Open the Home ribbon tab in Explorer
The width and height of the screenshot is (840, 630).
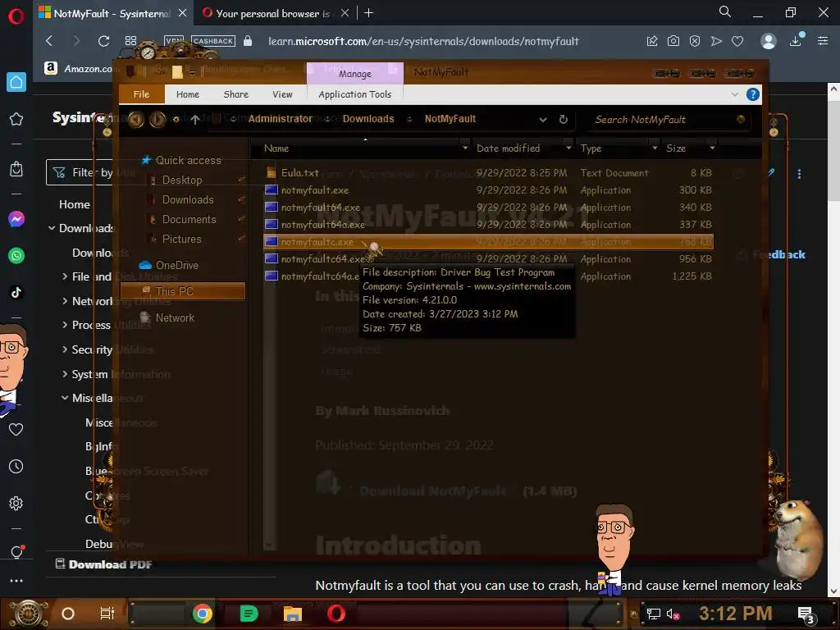tap(188, 94)
